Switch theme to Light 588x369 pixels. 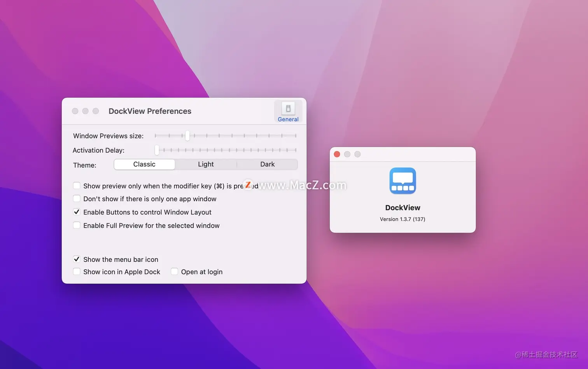pyautogui.click(x=206, y=164)
